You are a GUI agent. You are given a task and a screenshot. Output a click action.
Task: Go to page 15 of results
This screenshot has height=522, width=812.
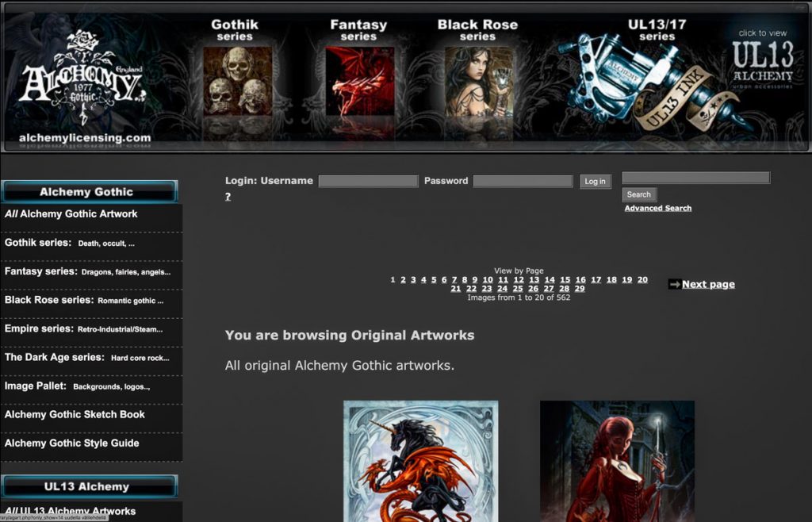click(565, 279)
